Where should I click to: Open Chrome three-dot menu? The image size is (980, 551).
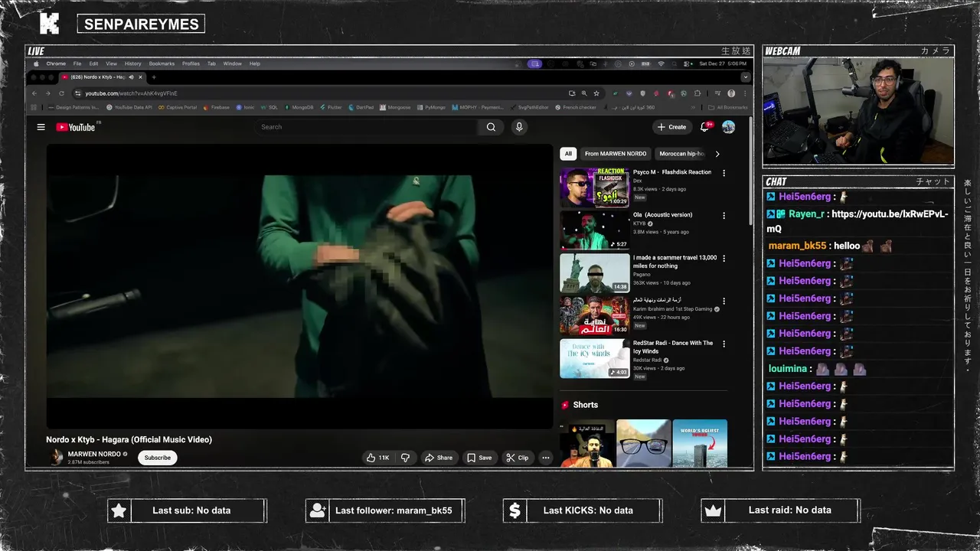(x=745, y=93)
